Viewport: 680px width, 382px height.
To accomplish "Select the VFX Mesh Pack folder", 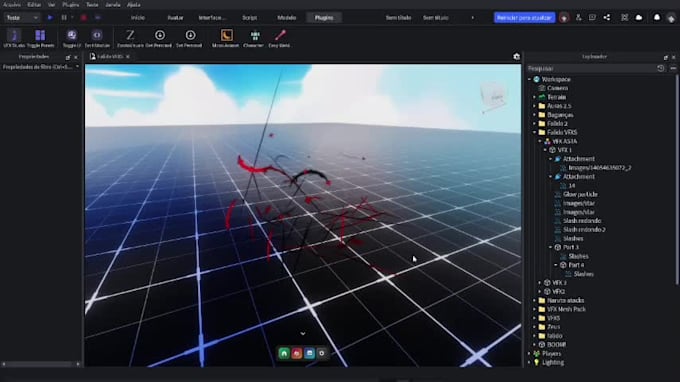I will click(566, 309).
